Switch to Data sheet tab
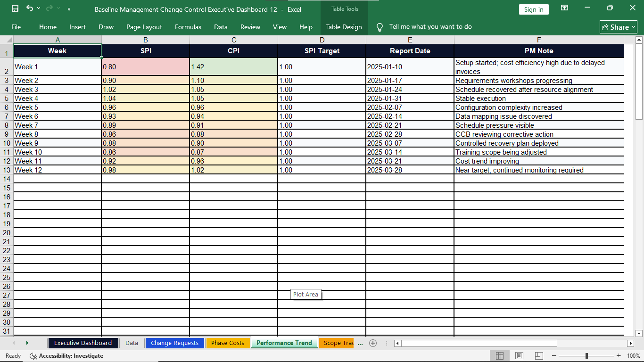Viewport: 644px width, 362px height. 132,343
